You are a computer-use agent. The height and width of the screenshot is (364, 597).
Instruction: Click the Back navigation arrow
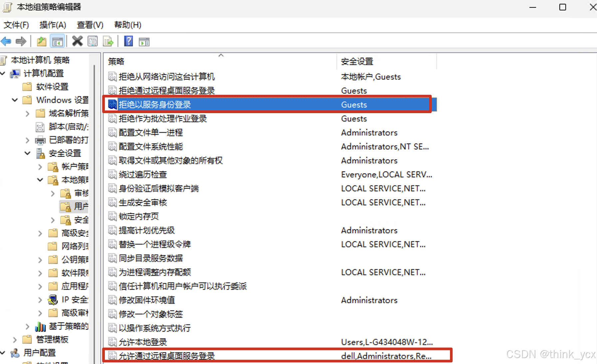pyautogui.click(x=6, y=41)
